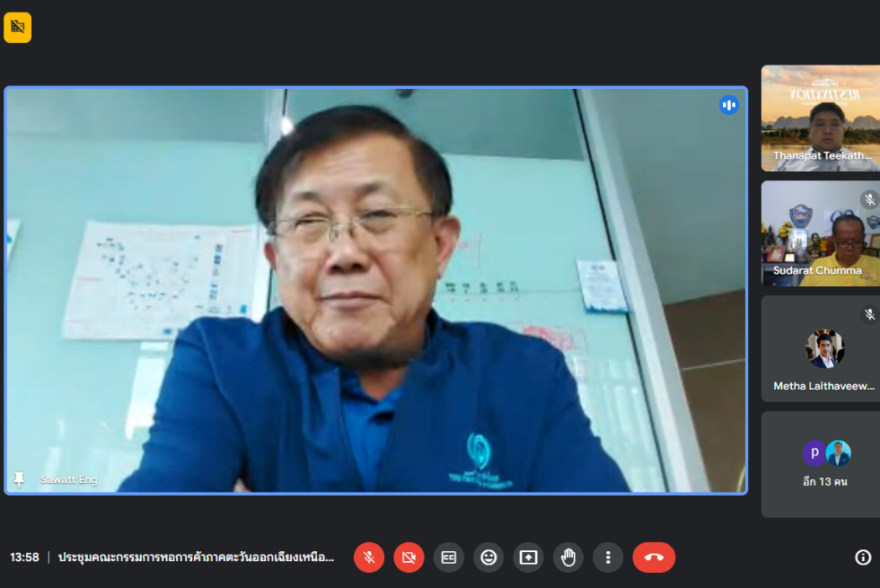Raise your hand in the meeting

click(x=568, y=557)
